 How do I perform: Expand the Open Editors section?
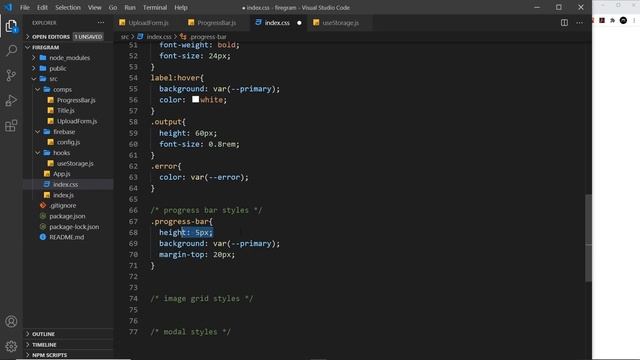(28, 37)
